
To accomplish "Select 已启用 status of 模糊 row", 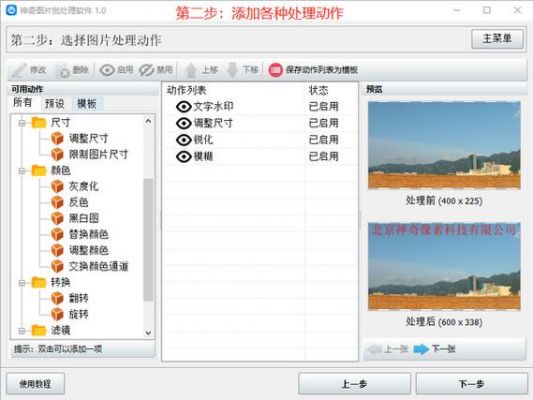I will 323,156.
